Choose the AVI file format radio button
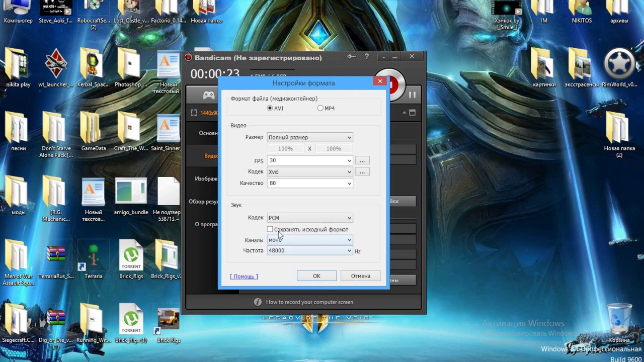 (270, 108)
